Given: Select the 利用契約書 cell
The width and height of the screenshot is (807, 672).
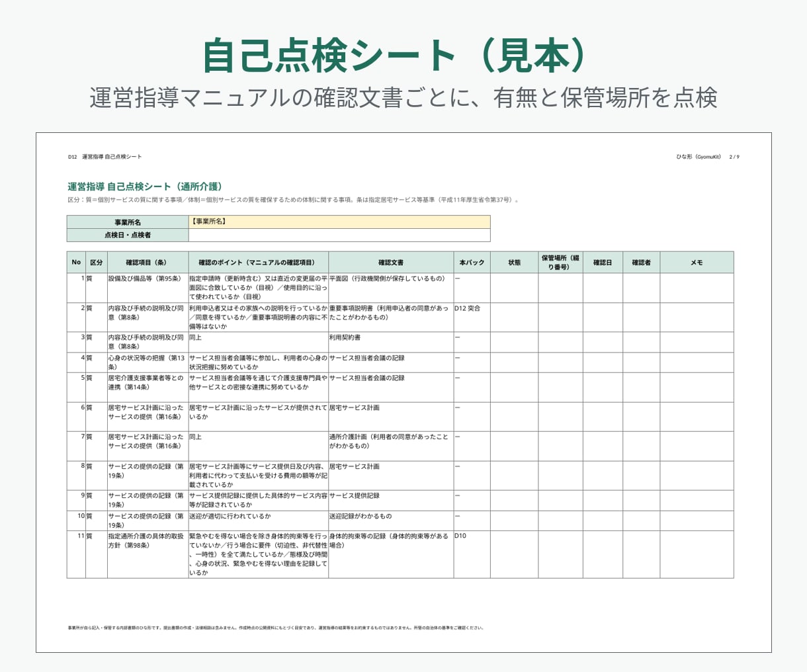Looking at the screenshot, I should coord(390,342).
